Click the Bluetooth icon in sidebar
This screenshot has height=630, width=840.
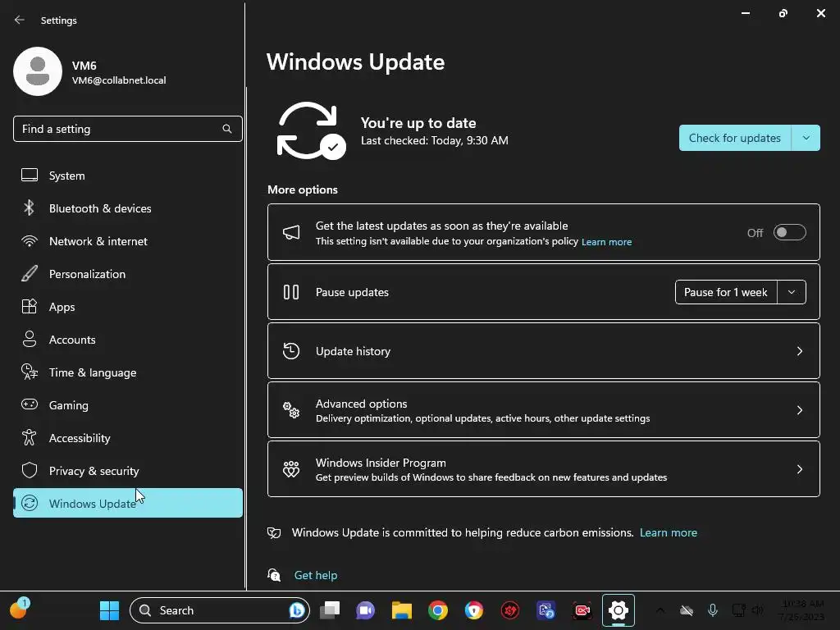tap(30, 208)
